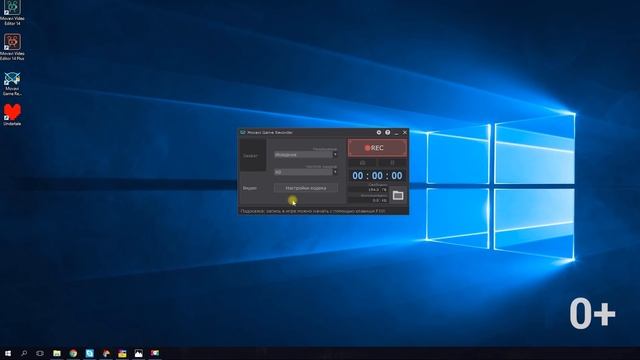Open Task View from the taskbar
Viewport: 640px width, 360px height.
40,353
